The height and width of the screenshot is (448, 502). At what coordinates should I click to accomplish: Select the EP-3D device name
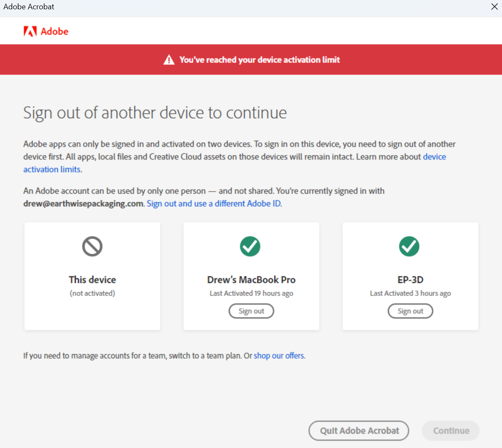410,280
